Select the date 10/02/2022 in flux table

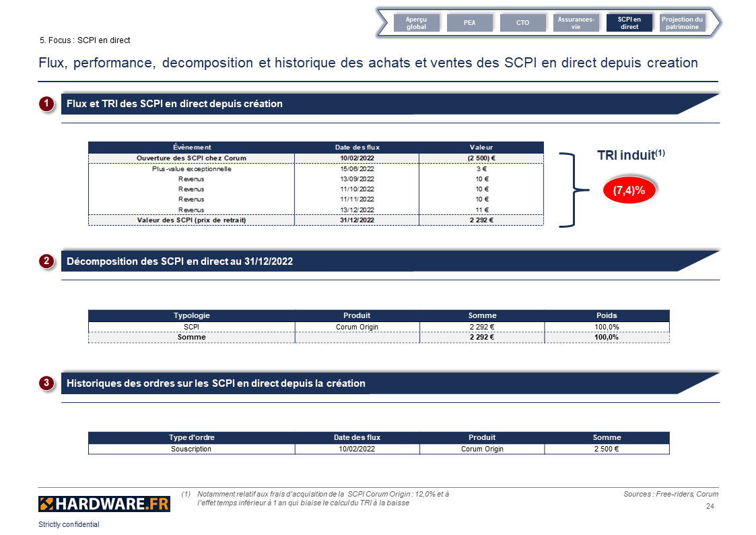pyautogui.click(x=357, y=158)
